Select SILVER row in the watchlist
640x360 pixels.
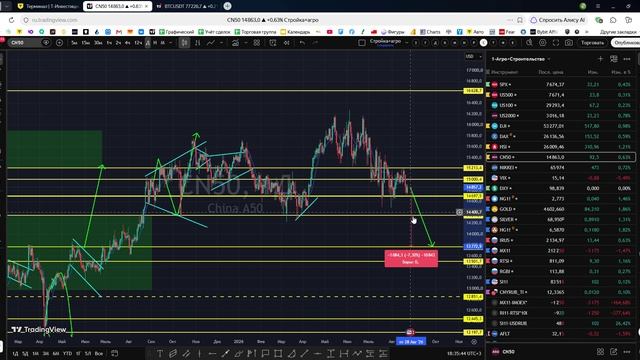[x=561, y=220]
